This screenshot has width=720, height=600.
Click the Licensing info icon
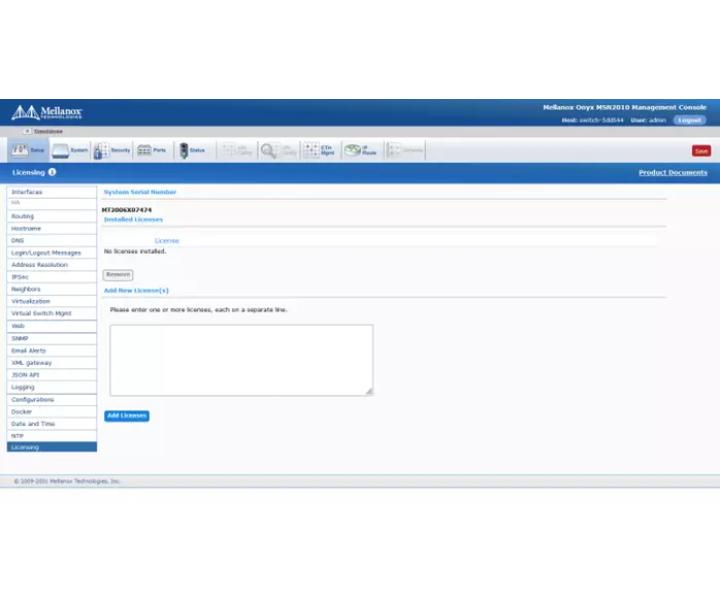tap(52, 172)
